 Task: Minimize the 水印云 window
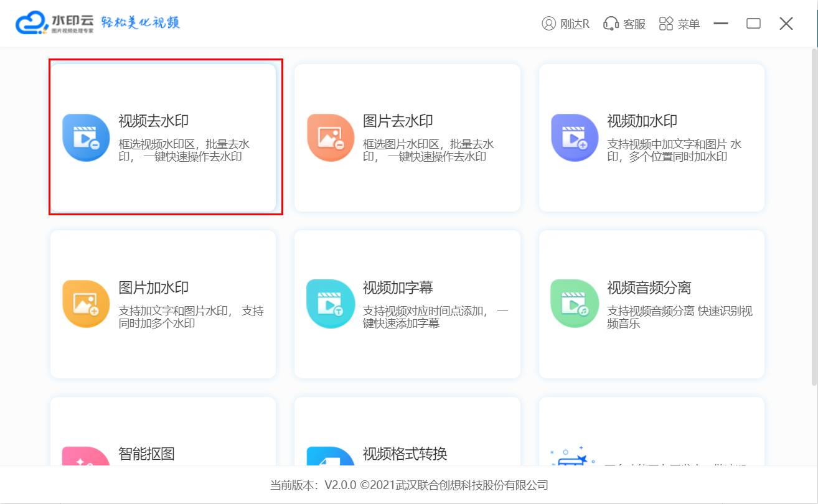(721, 24)
